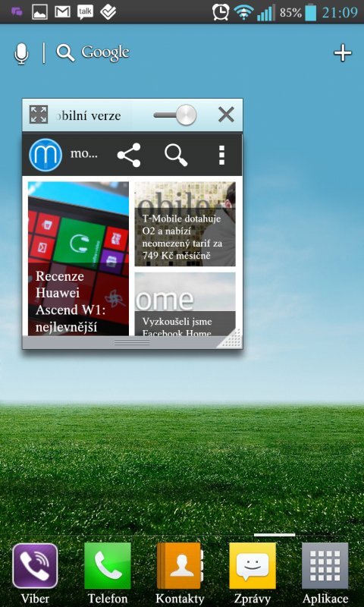Tap the 'mo...' app name label

point(83,154)
